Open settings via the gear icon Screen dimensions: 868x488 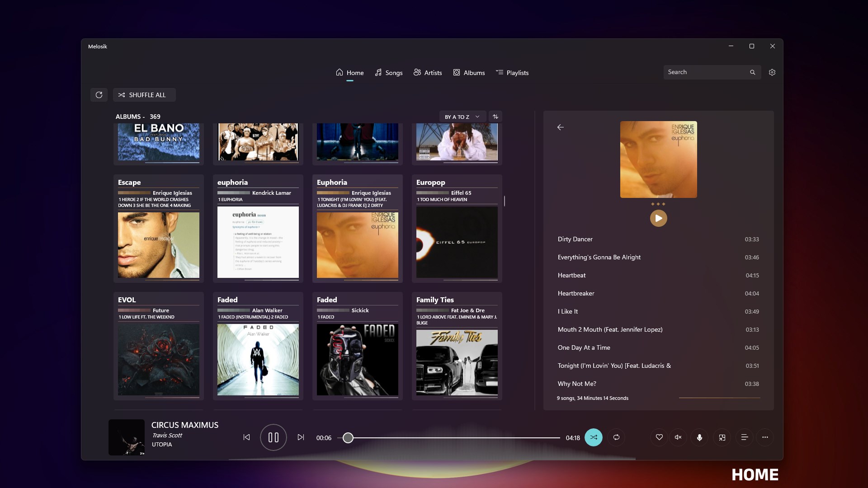[772, 72]
